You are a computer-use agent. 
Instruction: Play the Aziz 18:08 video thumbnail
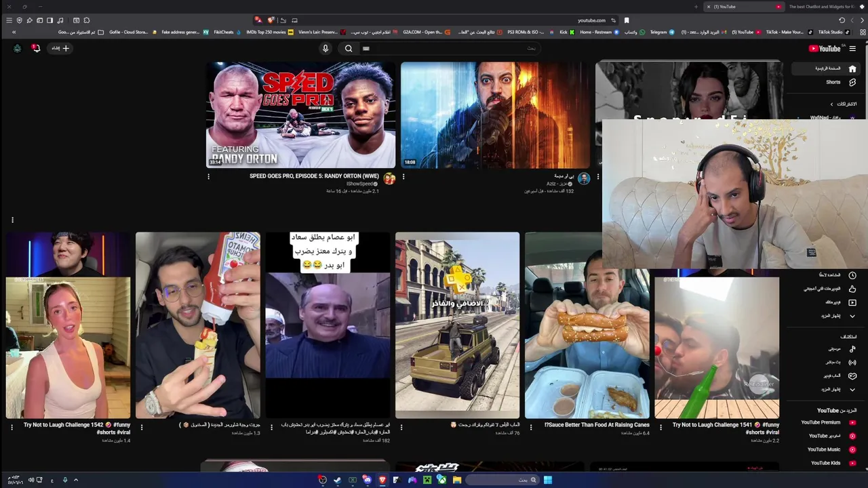pyautogui.click(x=495, y=115)
